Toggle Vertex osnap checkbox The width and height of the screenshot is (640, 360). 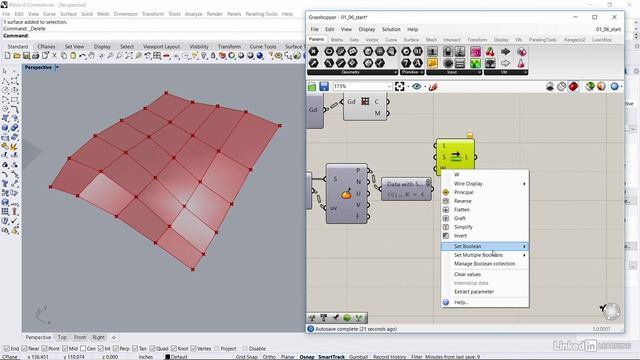[193, 349]
